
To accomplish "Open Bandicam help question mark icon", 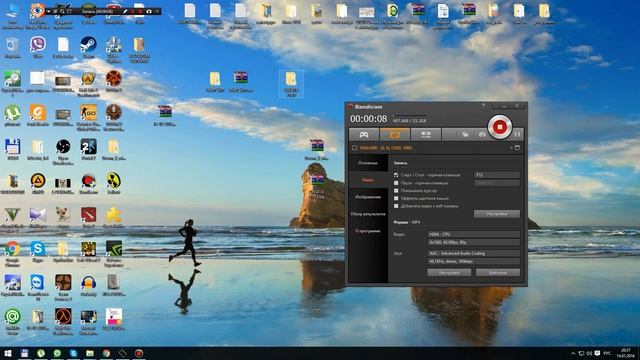I will click(483, 106).
